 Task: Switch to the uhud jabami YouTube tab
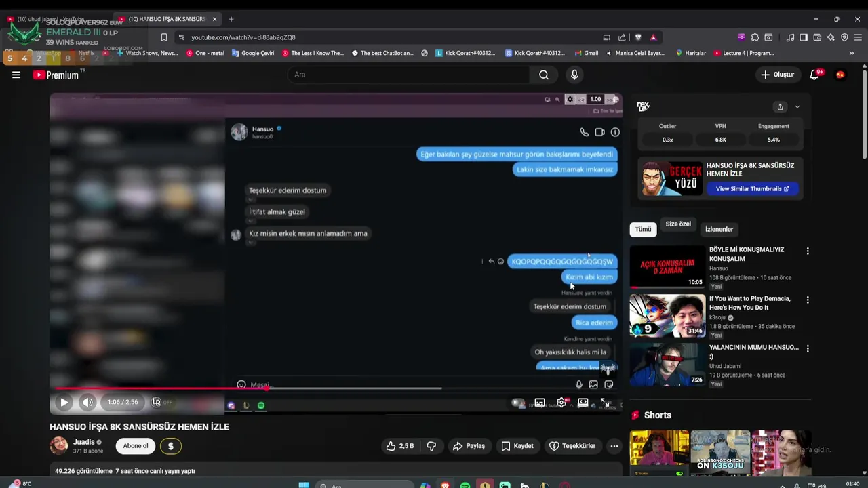58,19
